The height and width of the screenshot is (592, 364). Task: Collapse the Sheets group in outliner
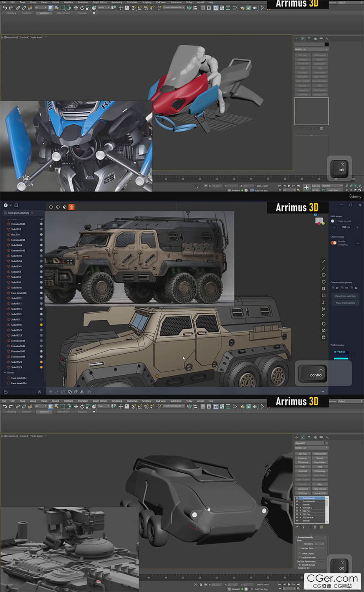[x=5, y=372]
